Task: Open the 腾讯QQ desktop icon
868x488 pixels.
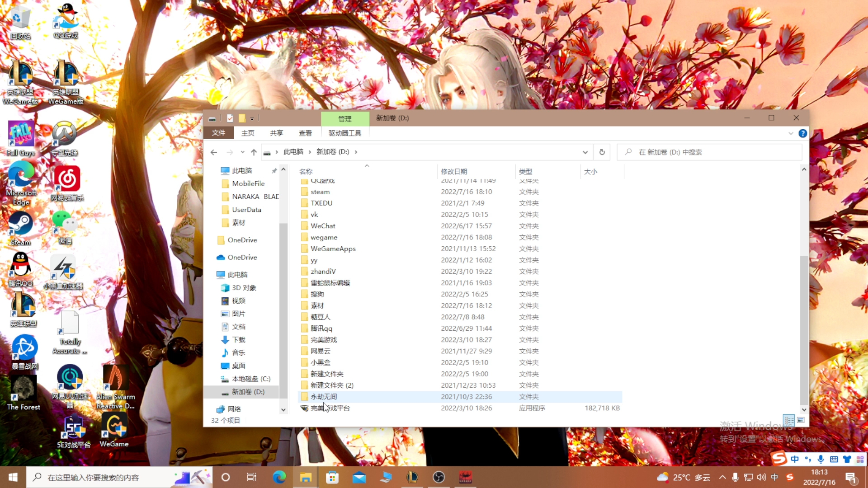Action: pyautogui.click(x=21, y=270)
